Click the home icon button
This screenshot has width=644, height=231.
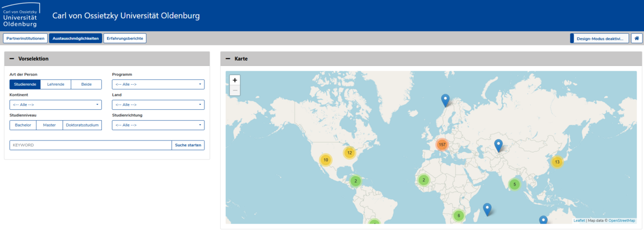coord(636,39)
